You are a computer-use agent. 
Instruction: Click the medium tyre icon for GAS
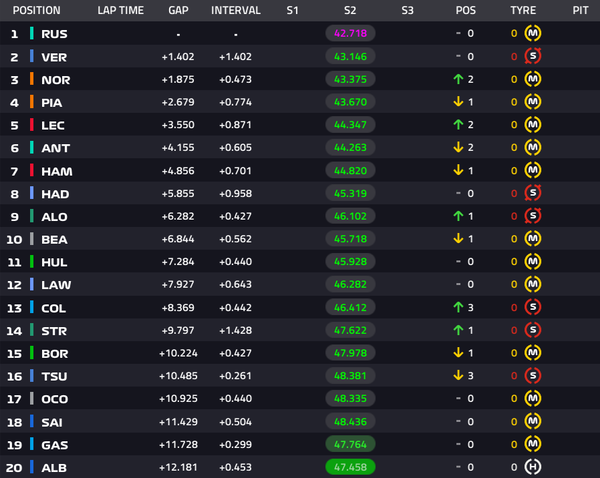click(533, 444)
